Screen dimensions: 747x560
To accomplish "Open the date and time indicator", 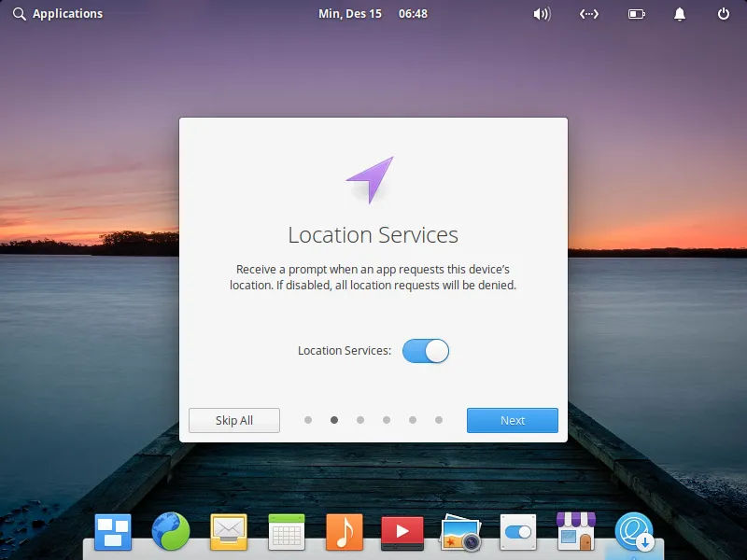I will pyautogui.click(x=373, y=14).
